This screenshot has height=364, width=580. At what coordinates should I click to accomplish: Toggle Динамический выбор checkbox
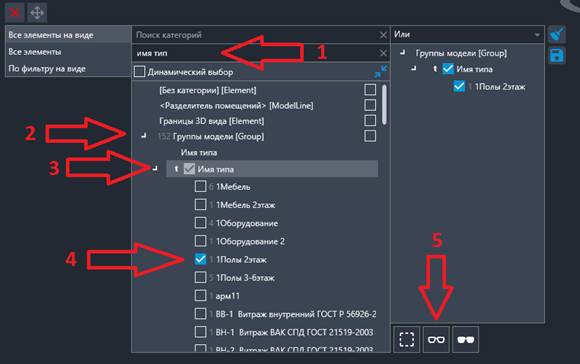click(139, 71)
